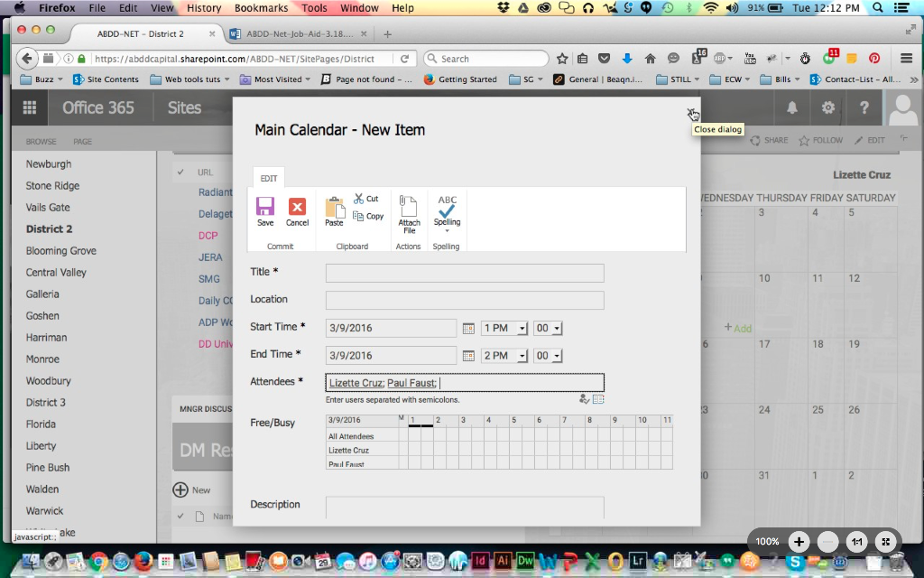
Task: Select the EDIT ribbon tab
Action: point(269,178)
